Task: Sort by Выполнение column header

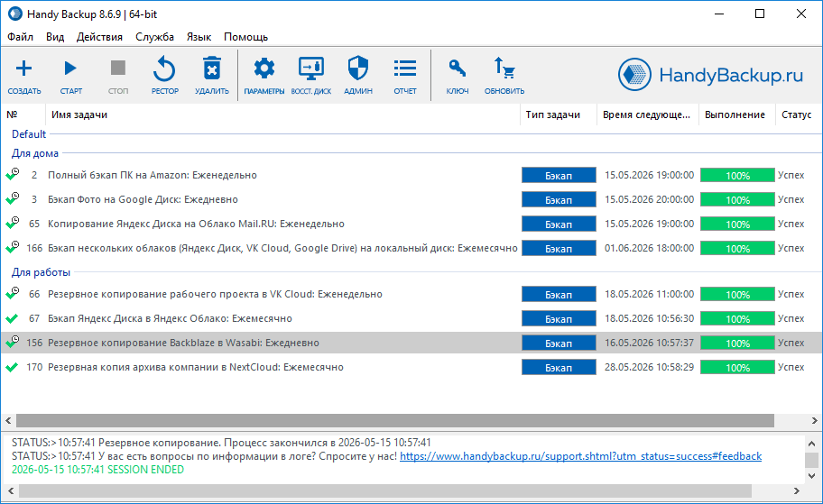Action: coord(736,115)
